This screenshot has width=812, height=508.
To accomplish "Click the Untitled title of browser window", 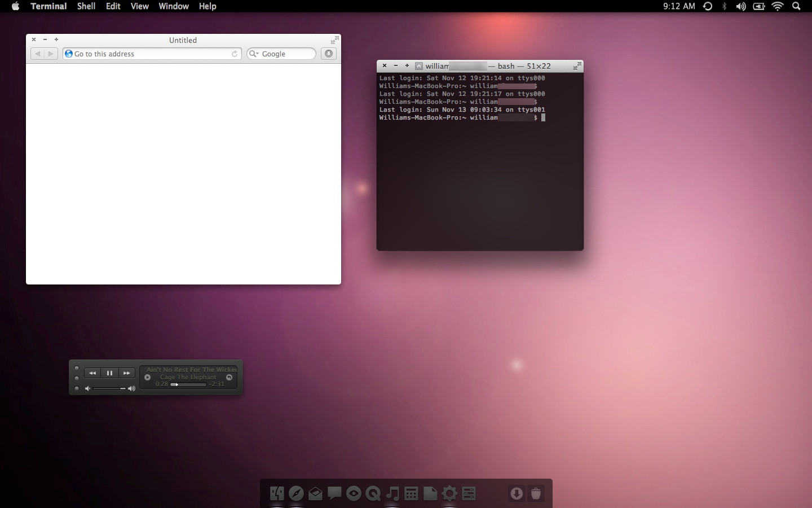I will click(x=183, y=40).
